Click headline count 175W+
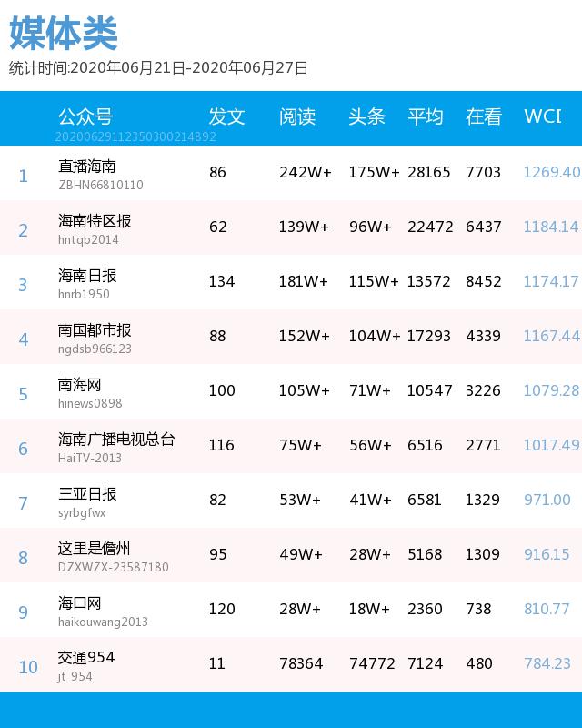 coord(374,172)
